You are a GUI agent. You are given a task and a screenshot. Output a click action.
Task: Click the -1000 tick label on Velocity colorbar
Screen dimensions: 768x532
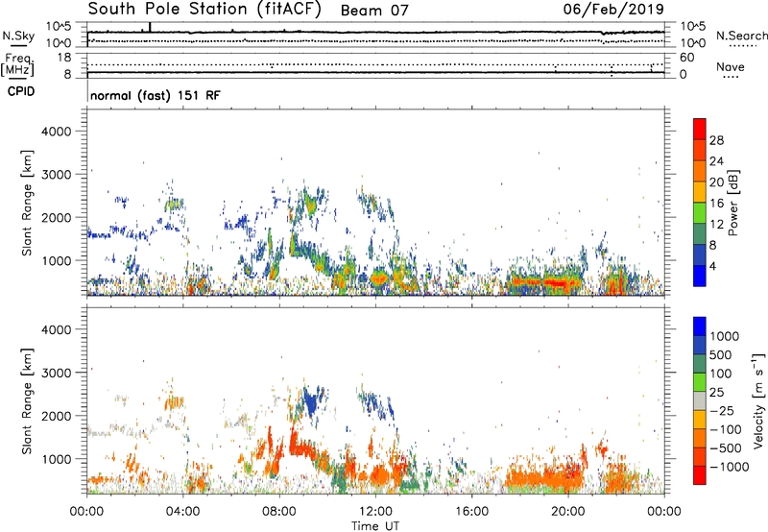coord(729,467)
